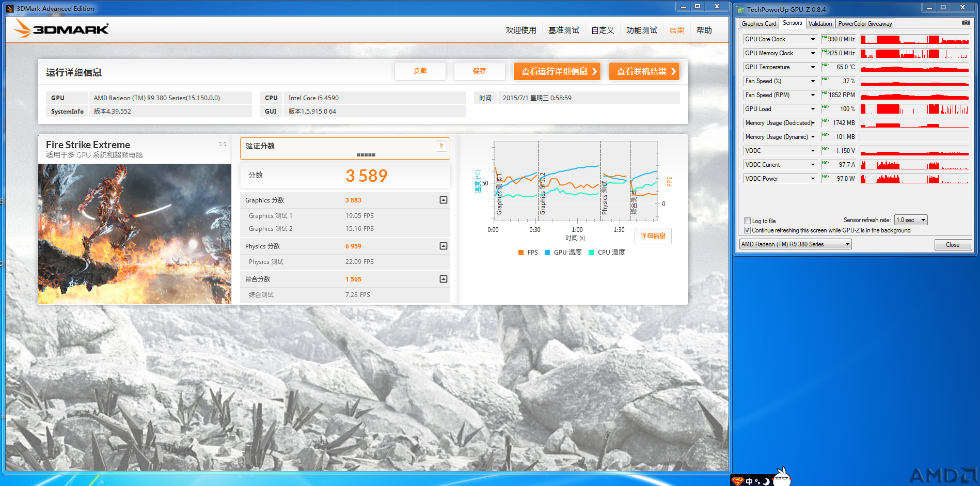Click the GPU-Z title bar app icon
980x486 pixels.
tap(740, 9)
